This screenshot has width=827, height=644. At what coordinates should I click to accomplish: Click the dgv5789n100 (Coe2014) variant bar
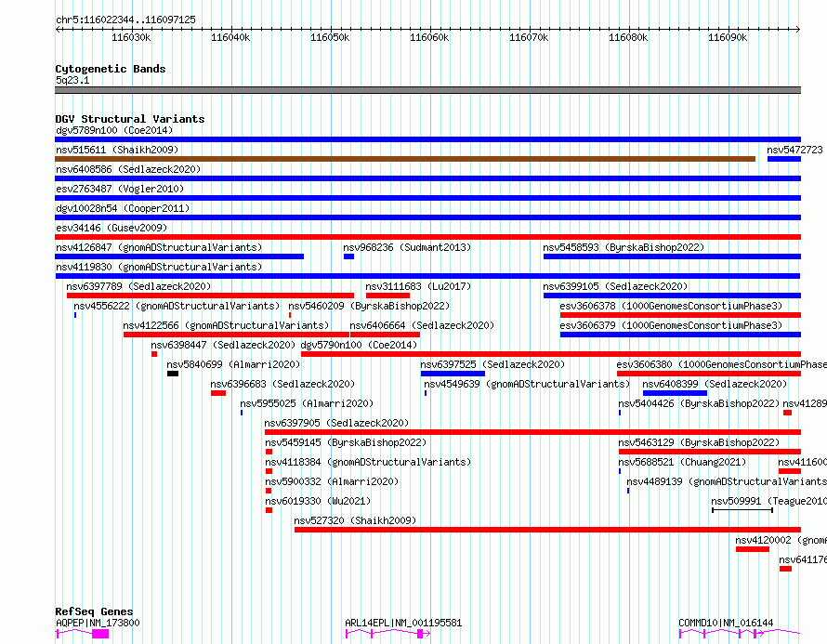(x=427, y=139)
